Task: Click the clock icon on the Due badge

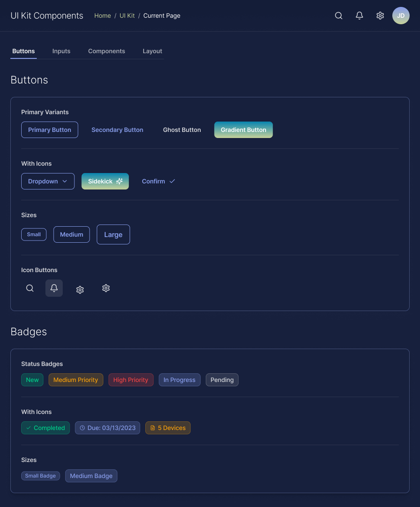Action: pyautogui.click(x=82, y=427)
